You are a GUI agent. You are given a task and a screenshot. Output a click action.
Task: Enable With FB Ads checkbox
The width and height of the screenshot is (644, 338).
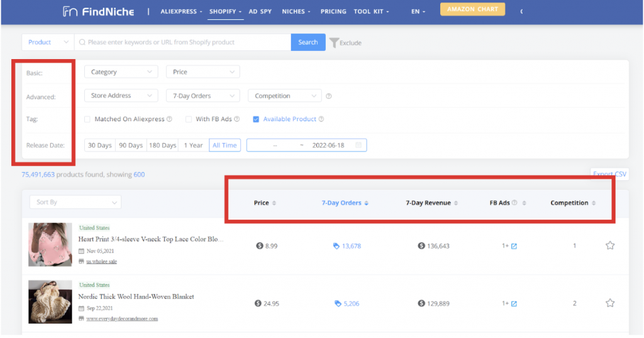[x=189, y=119]
